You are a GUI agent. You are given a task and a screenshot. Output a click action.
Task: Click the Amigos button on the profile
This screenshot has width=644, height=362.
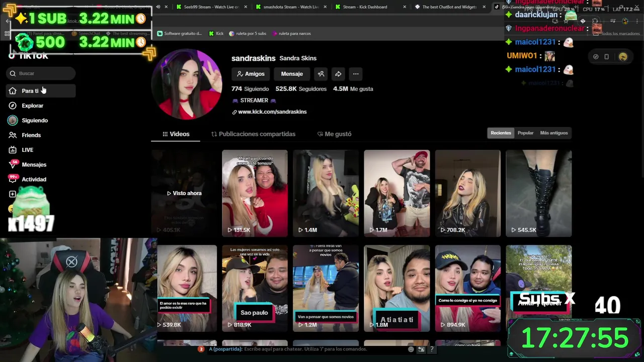pyautogui.click(x=251, y=74)
